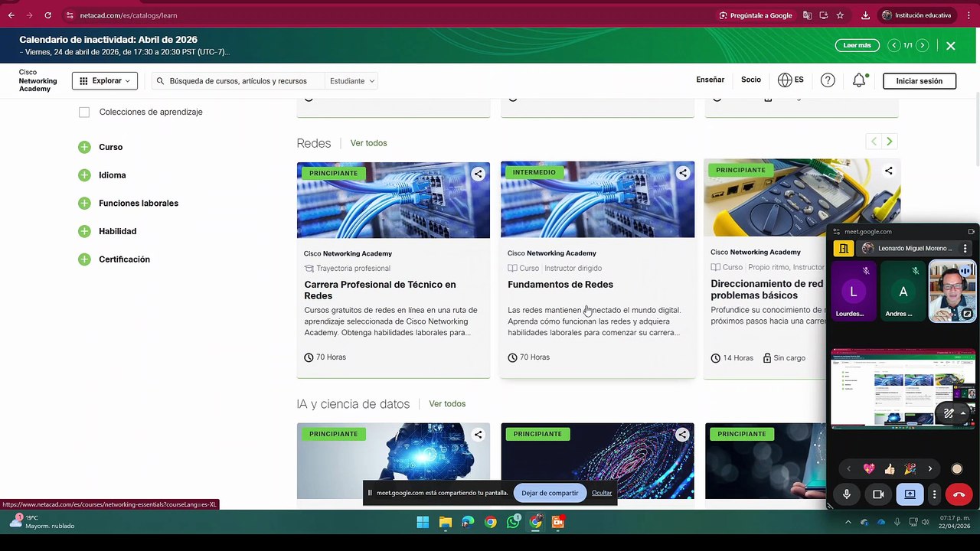Expand the Habilidad filter

coord(84,231)
